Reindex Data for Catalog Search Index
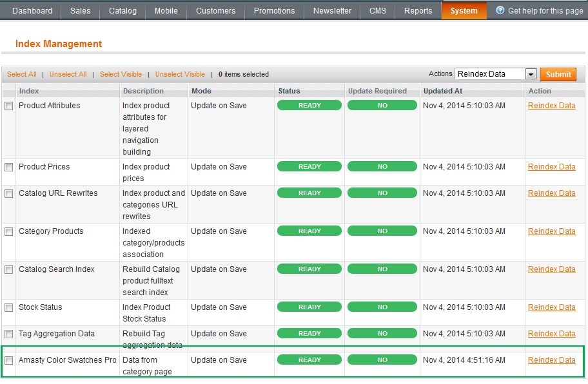588x384 pixels. pyautogui.click(x=551, y=269)
